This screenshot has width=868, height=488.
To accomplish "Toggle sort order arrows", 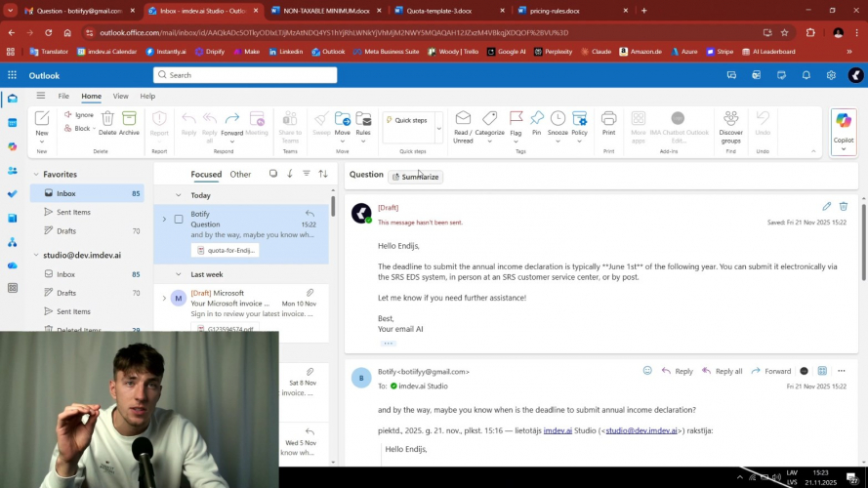I will [x=323, y=174].
